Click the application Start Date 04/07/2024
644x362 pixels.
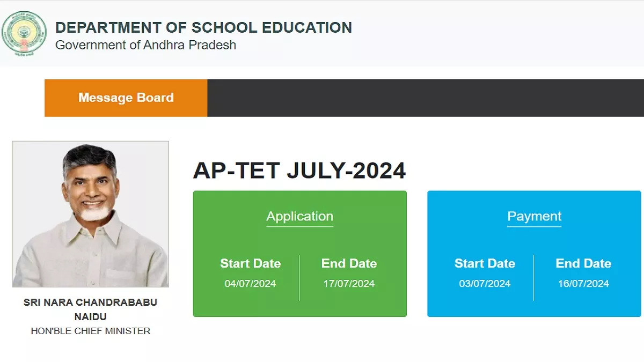pyautogui.click(x=250, y=284)
